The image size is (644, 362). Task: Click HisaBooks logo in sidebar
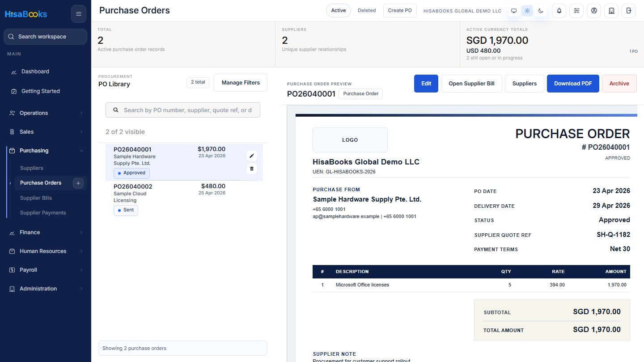(26, 14)
